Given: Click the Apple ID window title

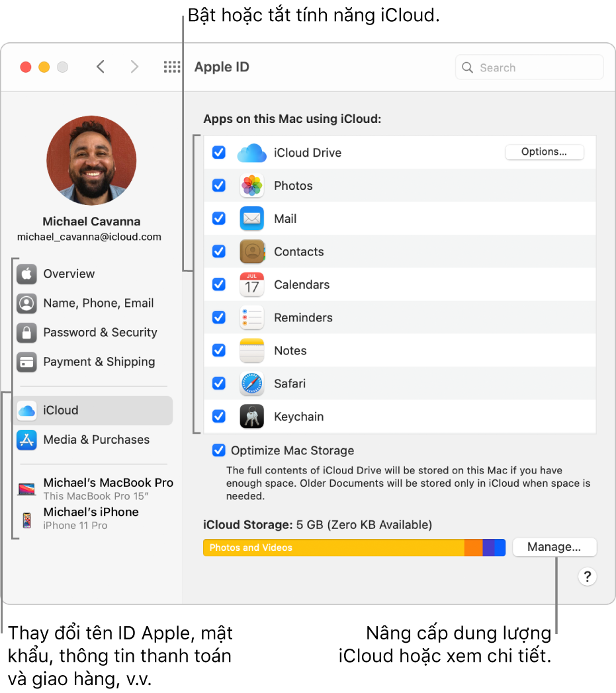Looking at the screenshot, I should 222,67.
